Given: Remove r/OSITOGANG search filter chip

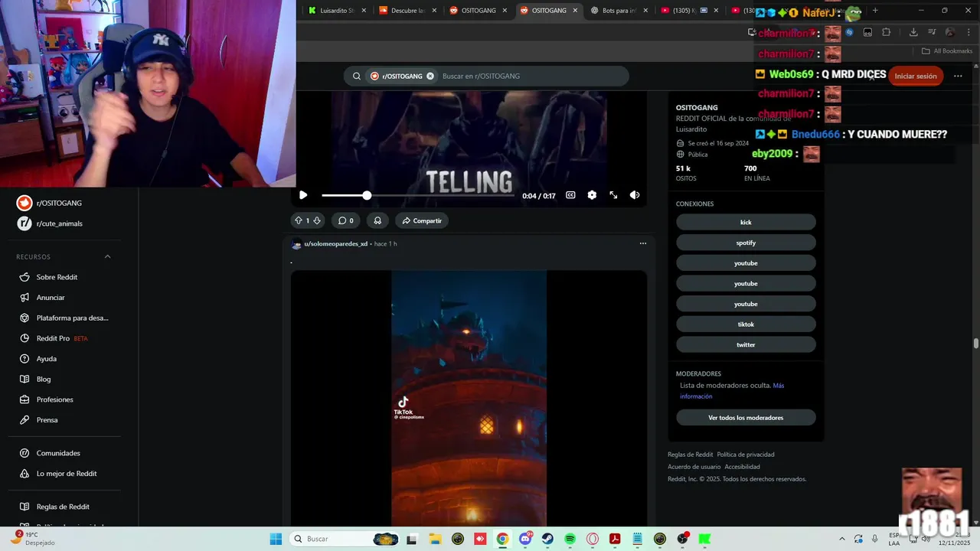Looking at the screenshot, I should click(x=430, y=76).
